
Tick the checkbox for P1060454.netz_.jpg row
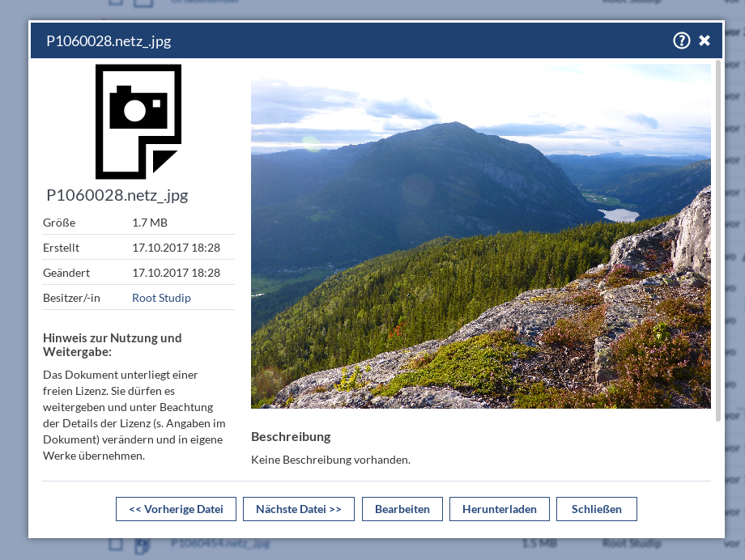116,545
